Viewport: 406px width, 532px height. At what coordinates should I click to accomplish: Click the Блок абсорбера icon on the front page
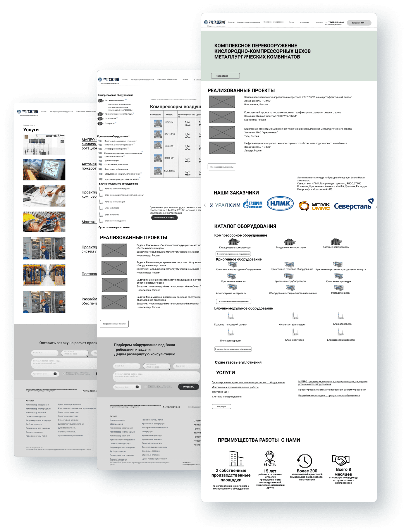coord(340,316)
